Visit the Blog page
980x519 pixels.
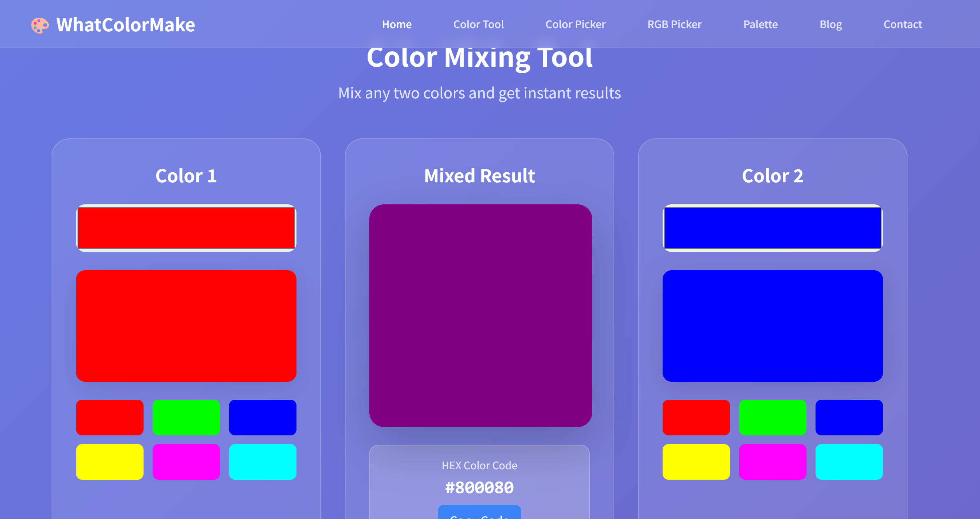(x=830, y=25)
